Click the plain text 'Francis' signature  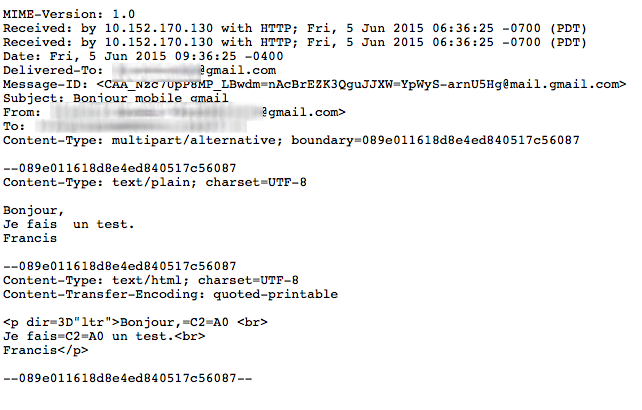click(30, 238)
